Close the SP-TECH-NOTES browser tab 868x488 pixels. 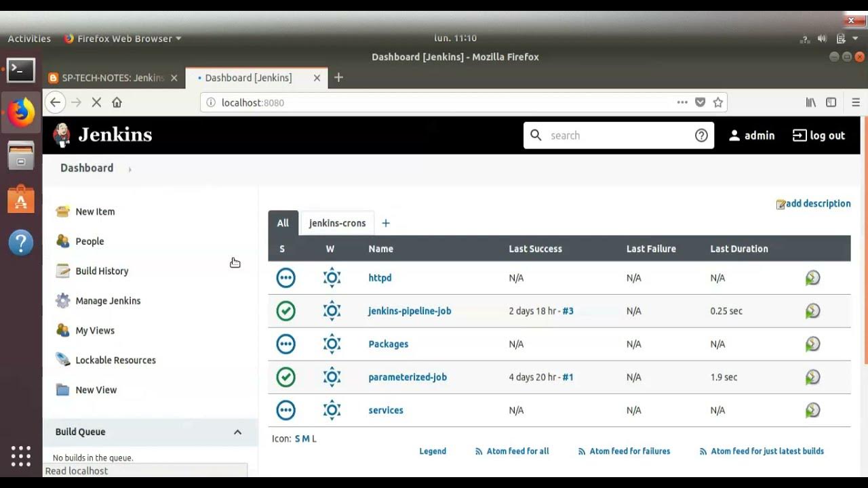click(x=174, y=78)
